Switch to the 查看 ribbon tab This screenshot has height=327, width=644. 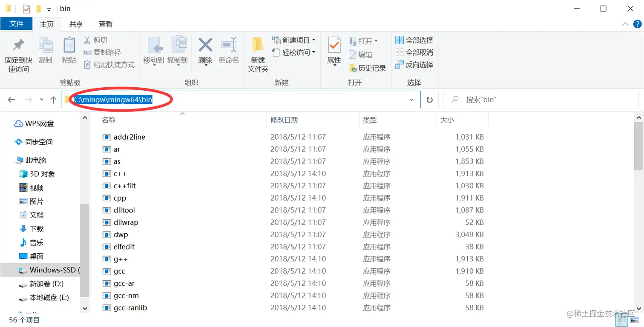(x=105, y=24)
